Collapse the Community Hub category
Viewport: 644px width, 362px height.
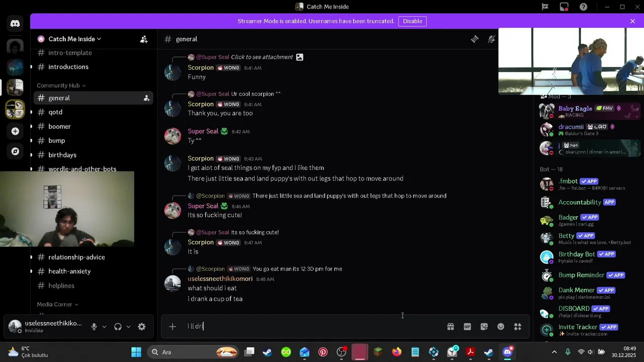61,85
